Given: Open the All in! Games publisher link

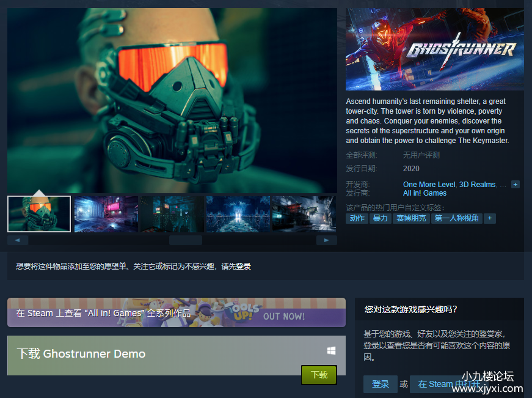Looking at the screenshot, I should (x=425, y=193).
